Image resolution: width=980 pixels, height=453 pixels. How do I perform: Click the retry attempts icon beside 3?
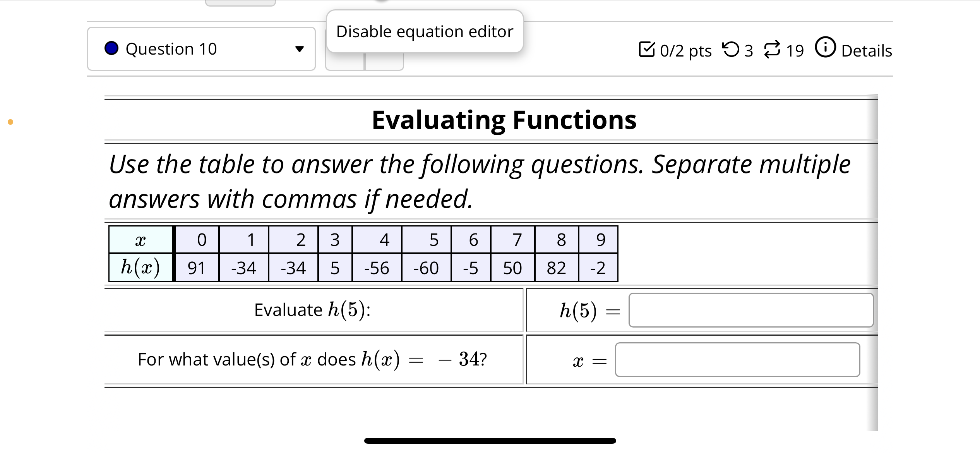pos(731,50)
